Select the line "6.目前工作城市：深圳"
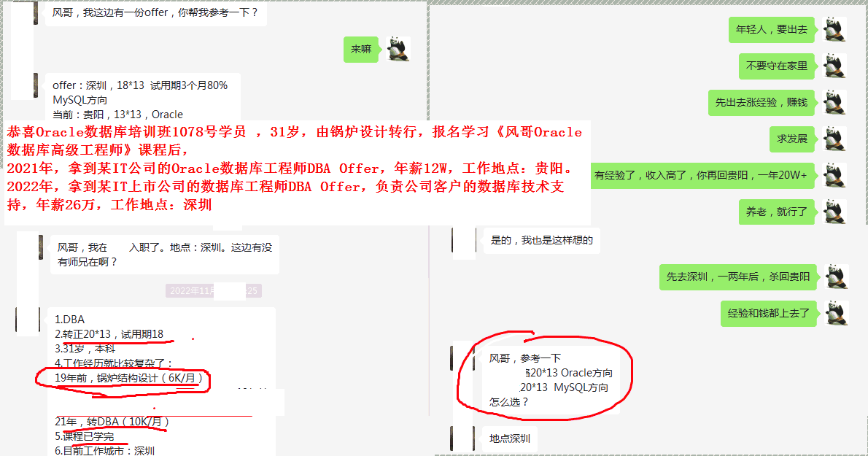The width and height of the screenshot is (868, 456). [x=104, y=450]
